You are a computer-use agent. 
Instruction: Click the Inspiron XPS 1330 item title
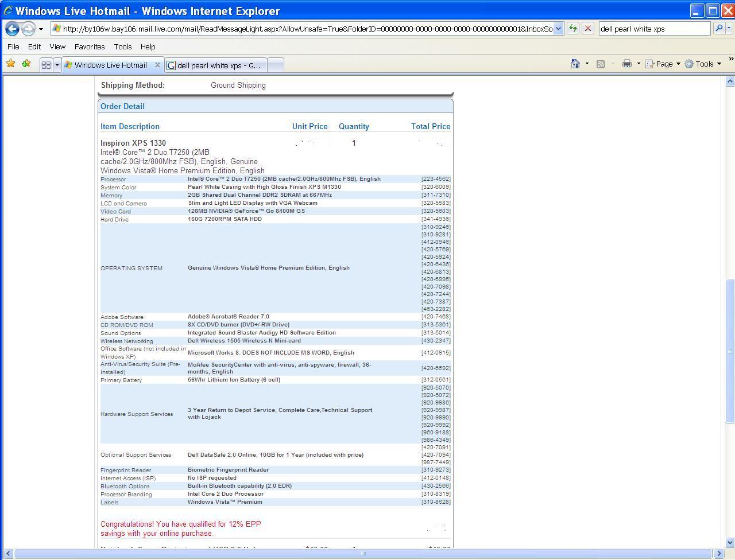[x=133, y=143]
